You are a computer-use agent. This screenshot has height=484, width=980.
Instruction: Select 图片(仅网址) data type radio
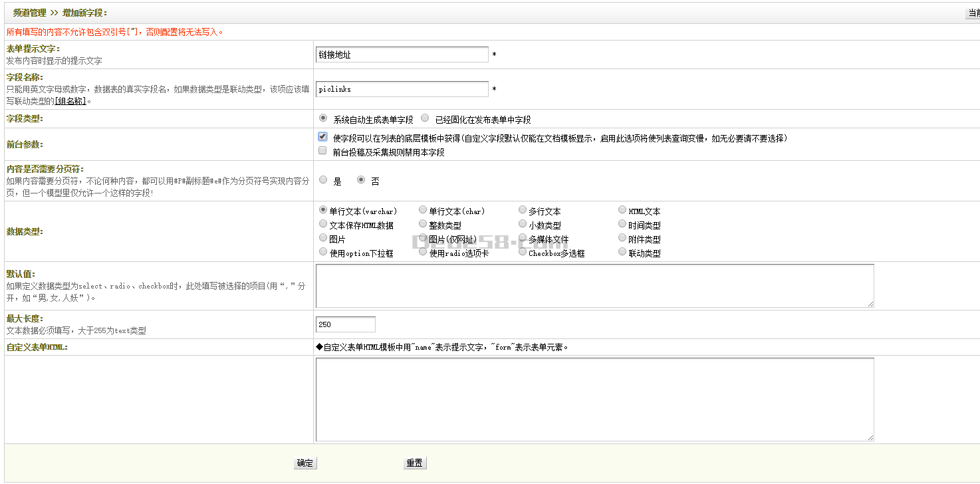pyautogui.click(x=423, y=238)
